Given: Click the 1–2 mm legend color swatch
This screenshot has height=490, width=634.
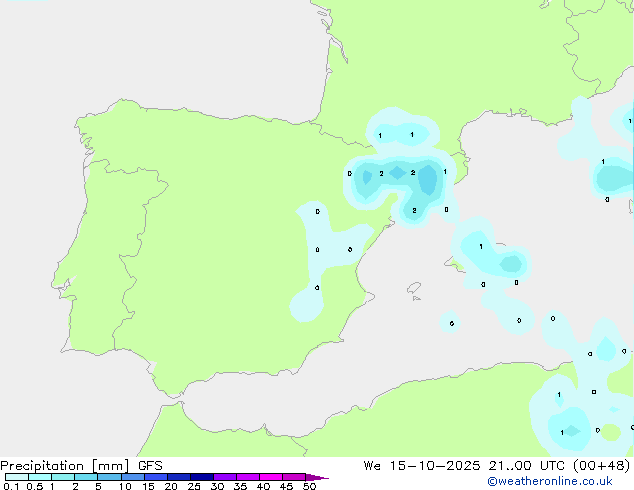Looking at the screenshot, I should (63, 477).
